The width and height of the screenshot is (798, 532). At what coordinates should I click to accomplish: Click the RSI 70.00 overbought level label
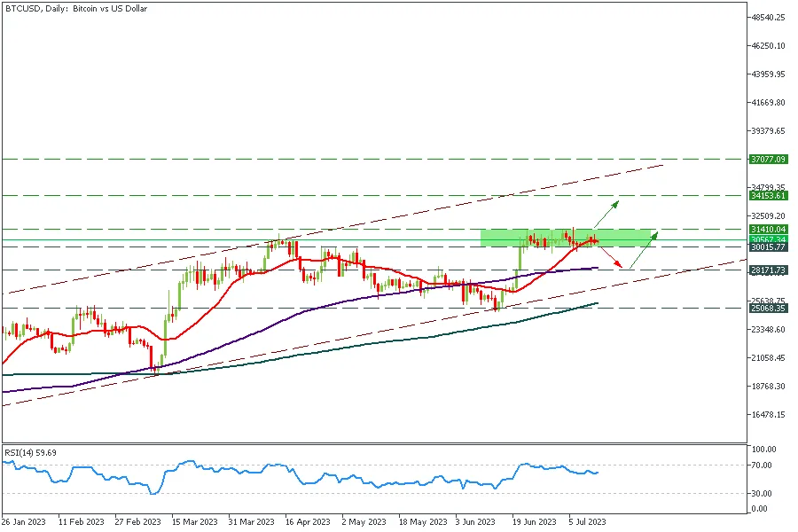762,465
